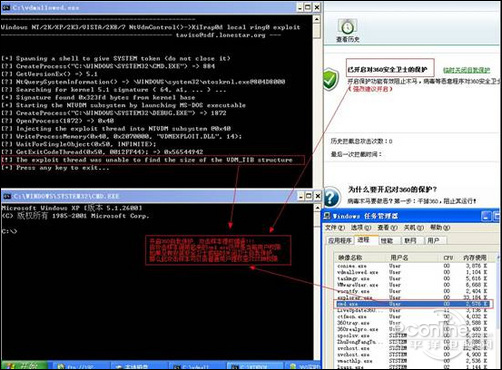Click the CMD.EXE window scrollbar up arrow
Image resolution: width=502 pixels, height=370 pixels.
(x=317, y=208)
